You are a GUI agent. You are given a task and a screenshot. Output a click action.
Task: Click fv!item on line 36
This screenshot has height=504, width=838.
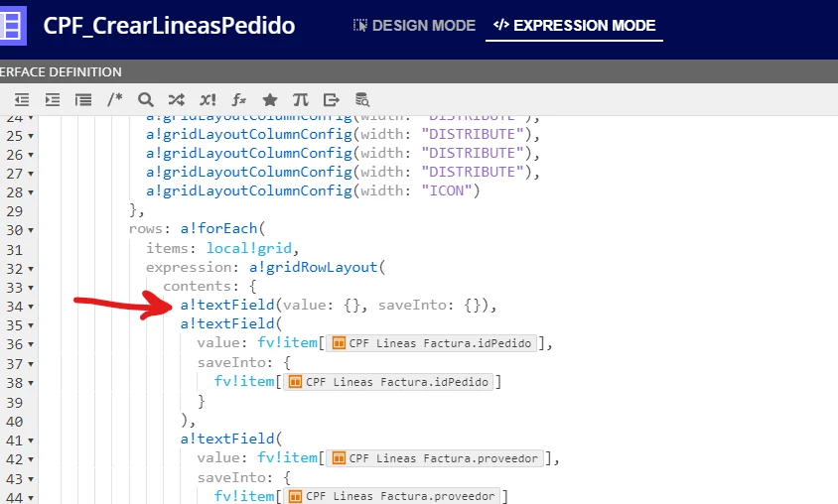pos(288,342)
